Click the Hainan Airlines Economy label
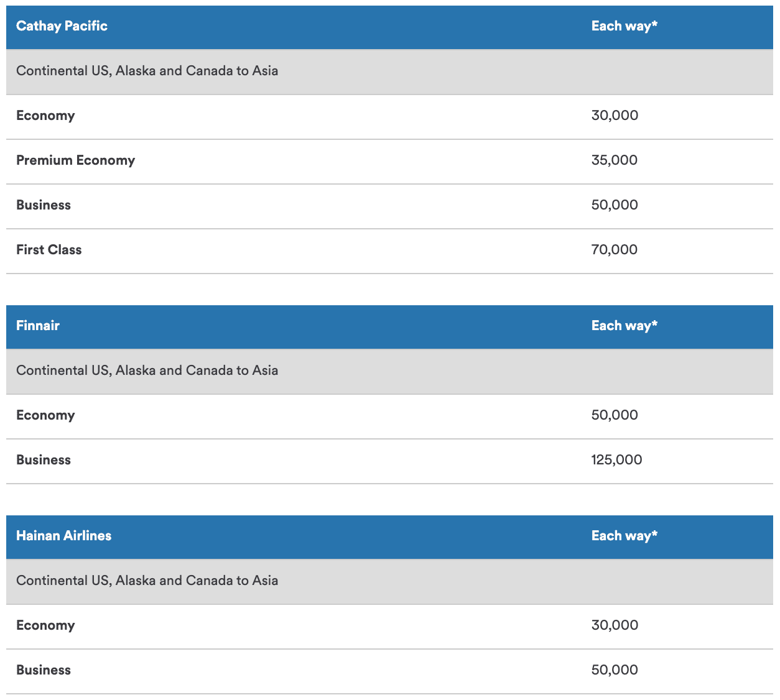The image size is (780, 700). coord(45,625)
